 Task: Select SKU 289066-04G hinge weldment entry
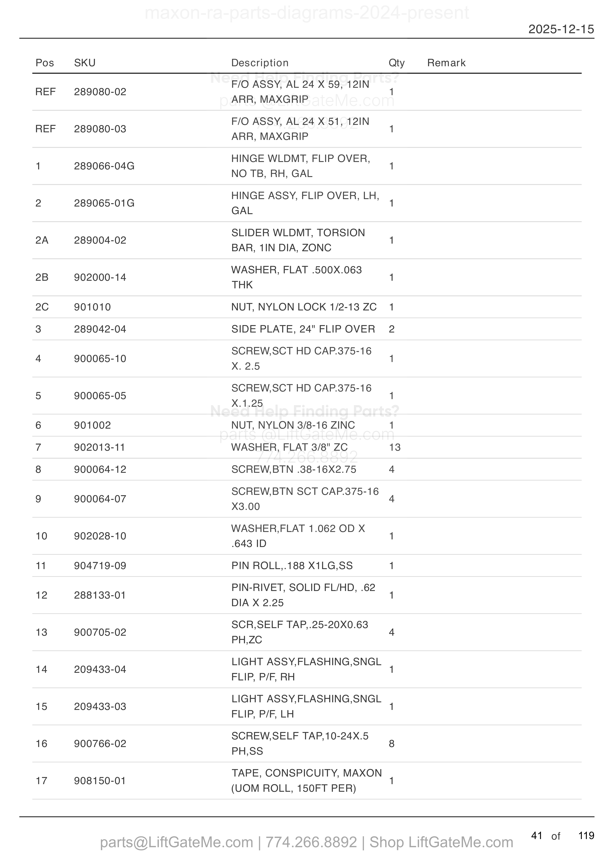(x=104, y=166)
